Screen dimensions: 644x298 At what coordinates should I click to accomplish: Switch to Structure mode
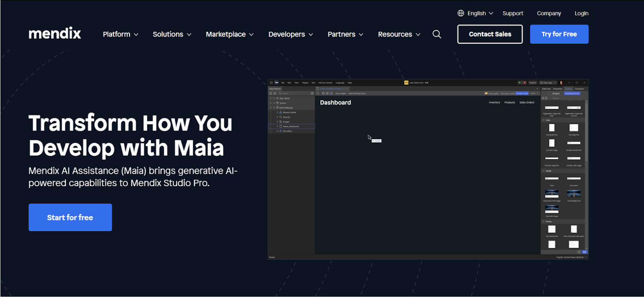coord(508,93)
